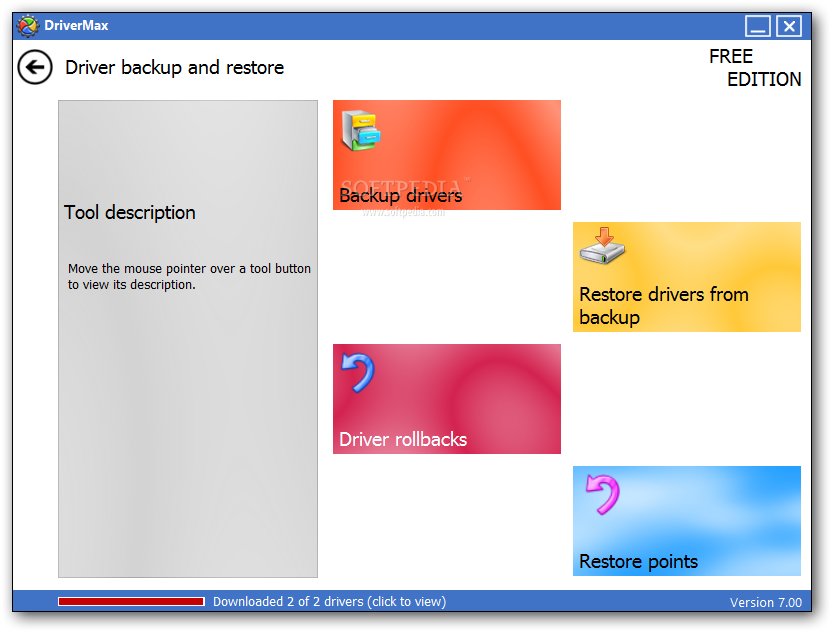Open Restore drivers from backup tile
This screenshot has height=632, width=832.
(687, 277)
